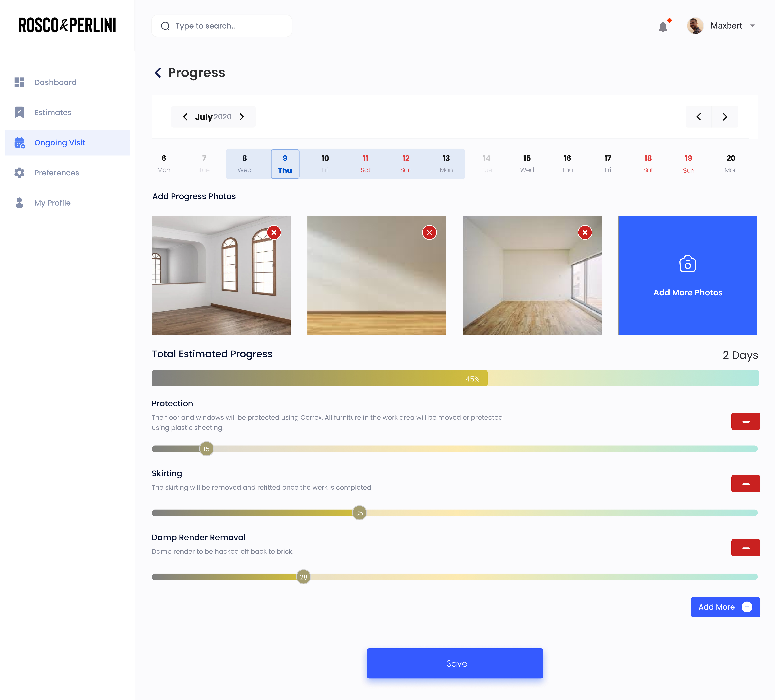Open the arched windows room thumbnail
Image resolution: width=775 pixels, height=700 pixels.
221,276
